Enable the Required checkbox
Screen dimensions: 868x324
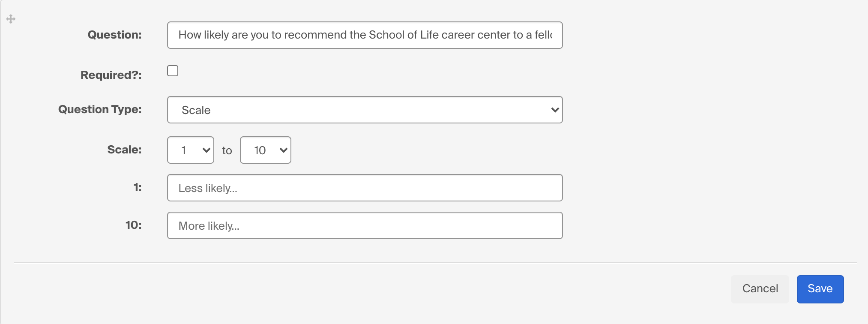[173, 71]
